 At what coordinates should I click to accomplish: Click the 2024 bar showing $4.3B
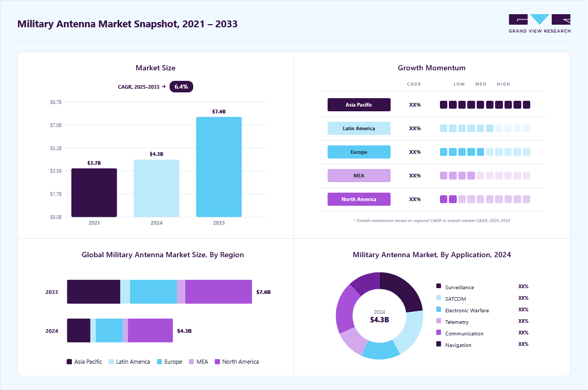click(156, 188)
